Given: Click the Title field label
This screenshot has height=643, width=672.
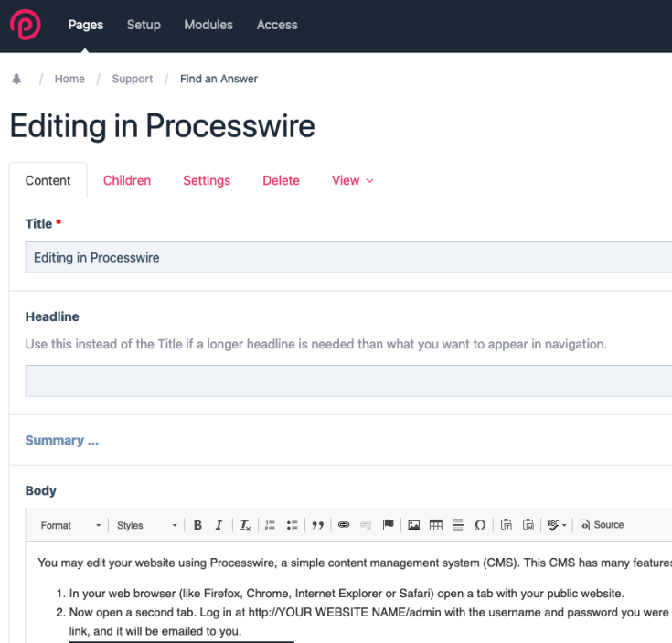Looking at the screenshot, I should 39,224.
